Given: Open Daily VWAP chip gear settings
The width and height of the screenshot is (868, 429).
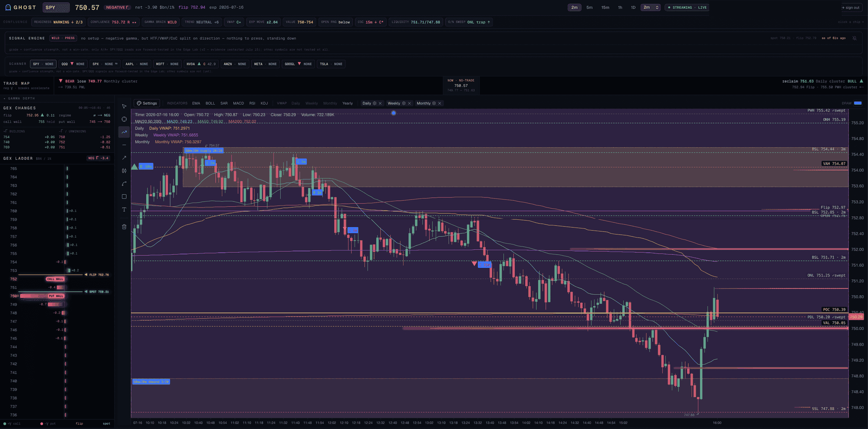Looking at the screenshot, I should click(375, 103).
